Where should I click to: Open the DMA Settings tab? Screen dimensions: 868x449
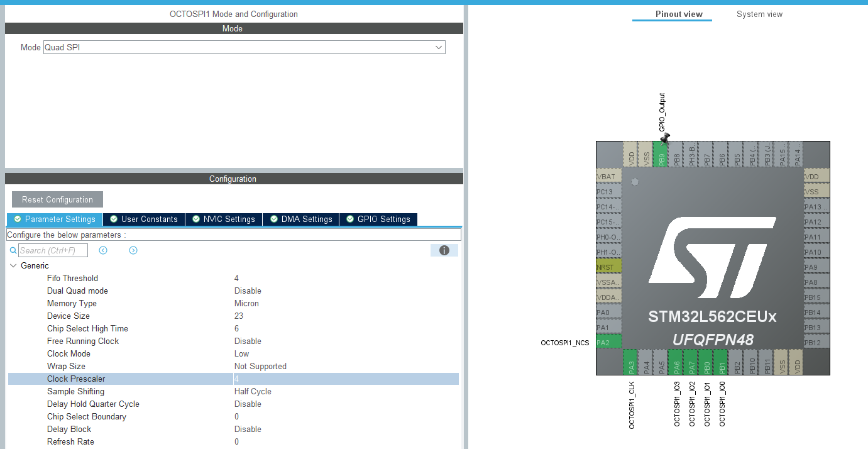point(301,219)
